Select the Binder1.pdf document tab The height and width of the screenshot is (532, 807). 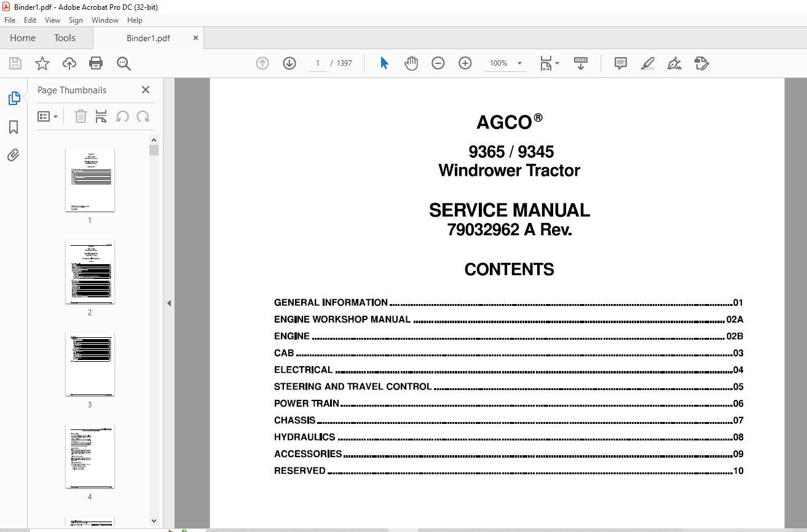point(148,38)
